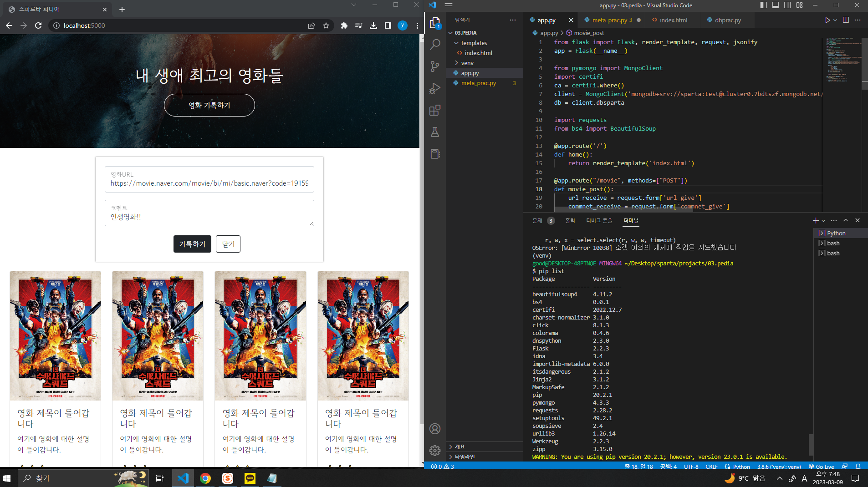Open Source Control view in activity bar
This screenshot has height=487, width=868.
pyautogui.click(x=435, y=66)
